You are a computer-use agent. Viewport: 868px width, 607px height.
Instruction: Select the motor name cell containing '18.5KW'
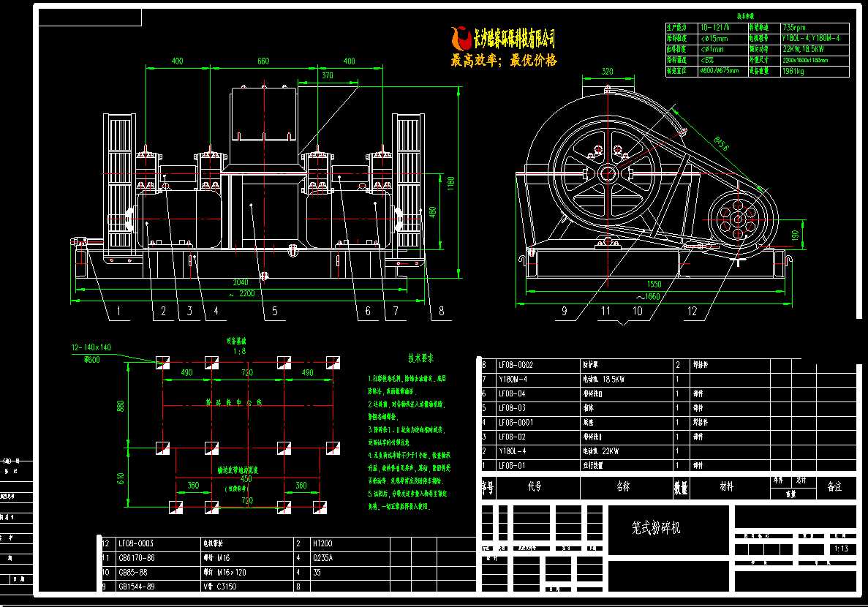pyautogui.click(x=603, y=380)
